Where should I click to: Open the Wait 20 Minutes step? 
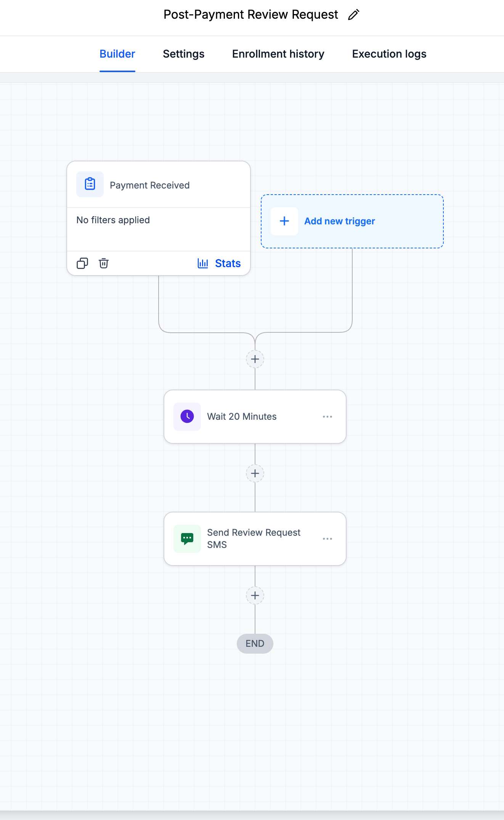[255, 417]
